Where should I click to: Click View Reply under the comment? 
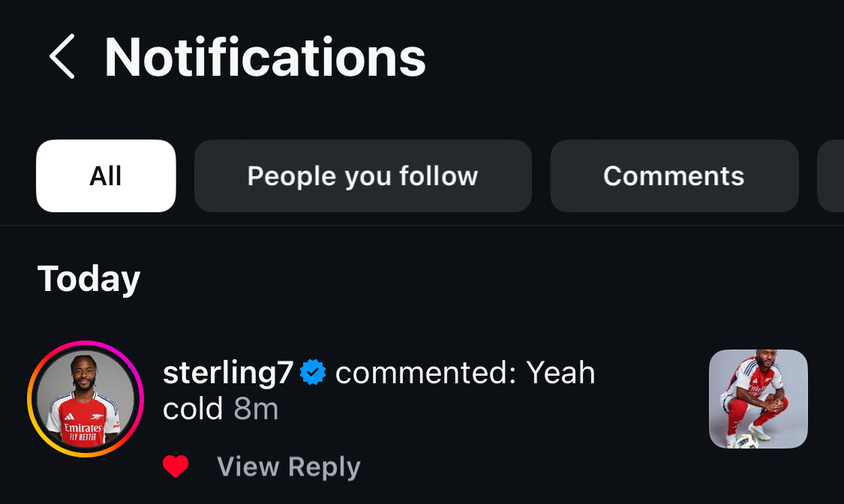[x=289, y=467]
